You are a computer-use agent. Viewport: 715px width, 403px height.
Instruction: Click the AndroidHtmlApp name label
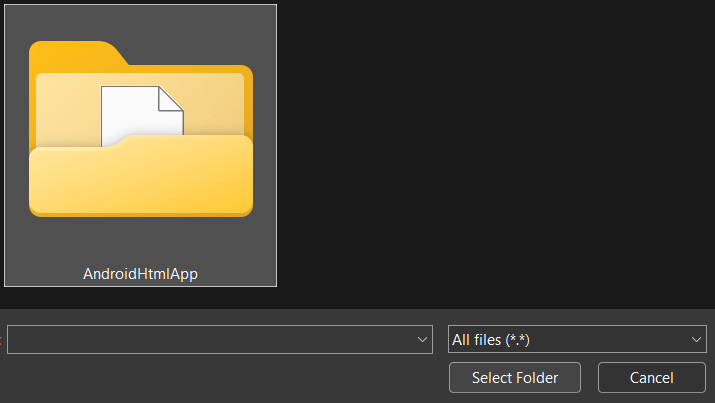(140, 273)
